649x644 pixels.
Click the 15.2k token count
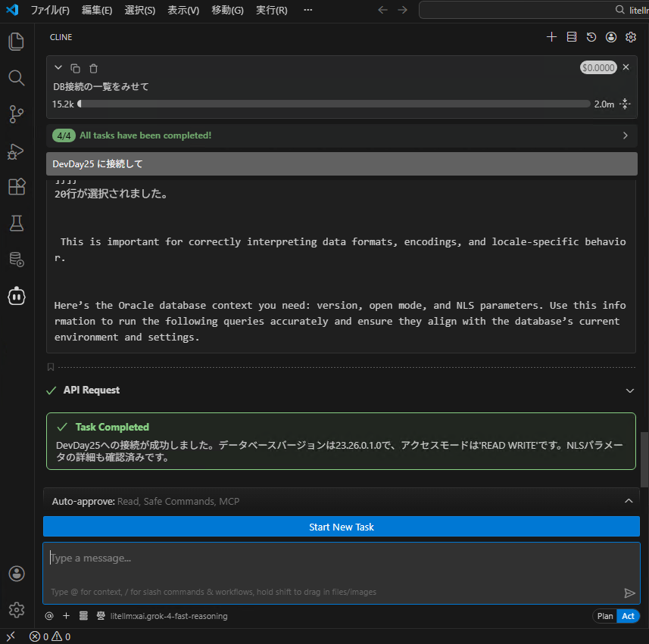point(63,104)
